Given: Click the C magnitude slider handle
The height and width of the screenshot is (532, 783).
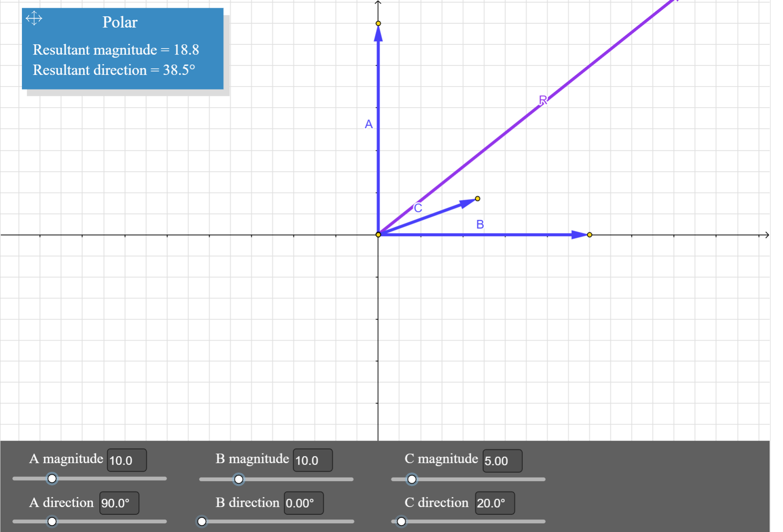Looking at the screenshot, I should click(412, 478).
